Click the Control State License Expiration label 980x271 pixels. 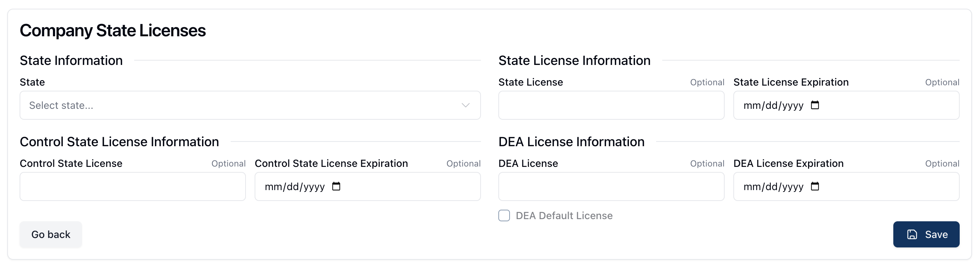click(331, 164)
